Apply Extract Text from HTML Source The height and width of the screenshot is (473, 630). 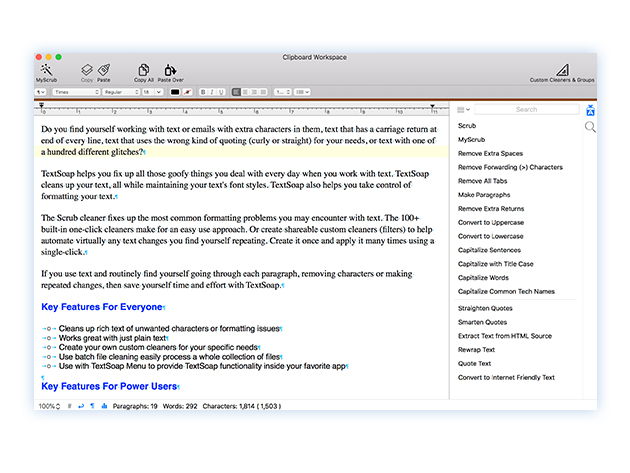(x=505, y=336)
